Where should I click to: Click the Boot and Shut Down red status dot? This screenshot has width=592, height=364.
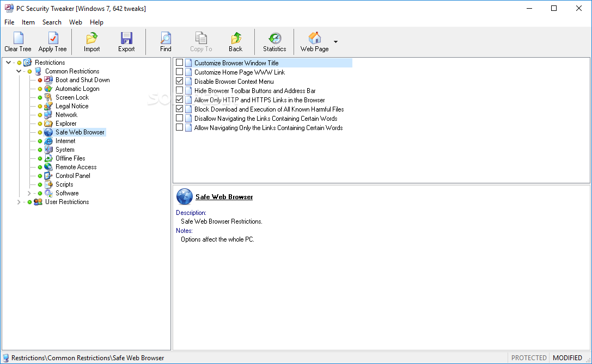pos(40,80)
